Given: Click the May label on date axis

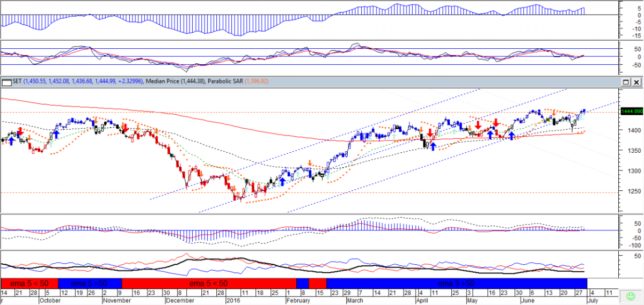Looking at the screenshot, I should coord(471,301).
